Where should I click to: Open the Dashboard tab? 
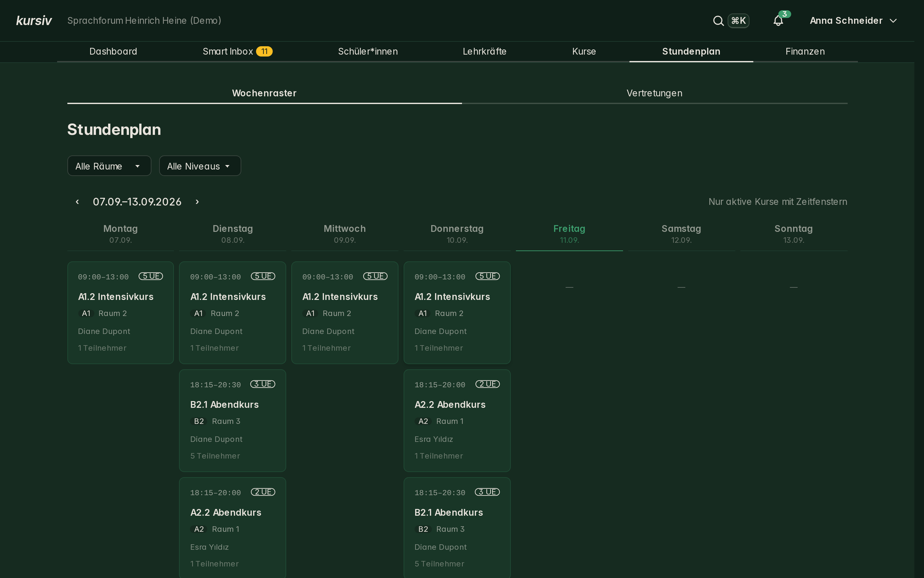coord(113,52)
